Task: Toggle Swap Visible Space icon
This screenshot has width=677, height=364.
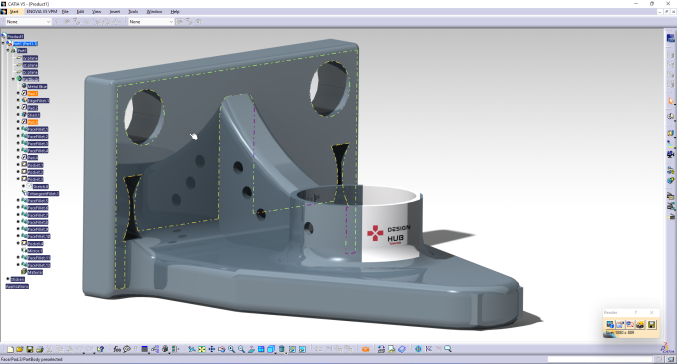Action: tap(302, 349)
